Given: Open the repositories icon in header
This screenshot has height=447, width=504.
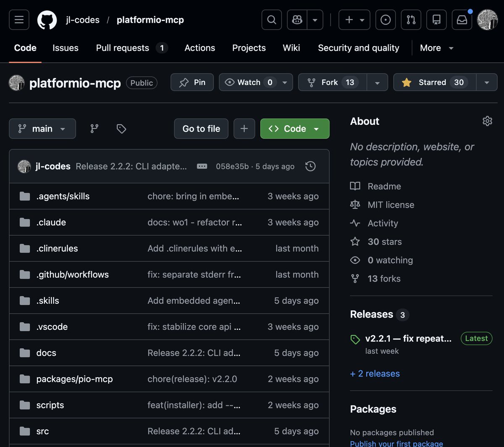Looking at the screenshot, I should (x=436, y=20).
